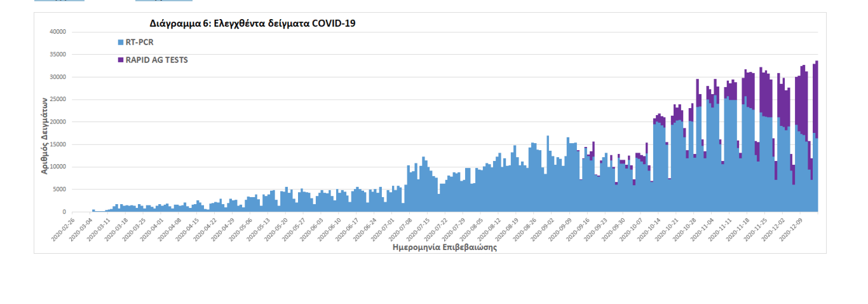Click the 40000 label on the y-axis
Viewport: 868px width, 304px height.
[57, 32]
